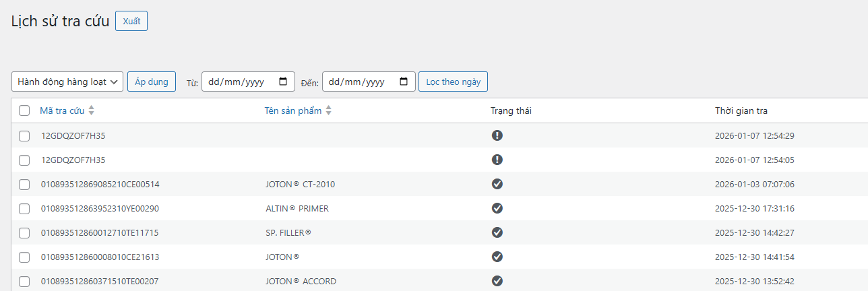This screenshot has width=868, height=291.
Task: Sort table by Tên sản phẩm column
Action: click(x=292, y=110)
